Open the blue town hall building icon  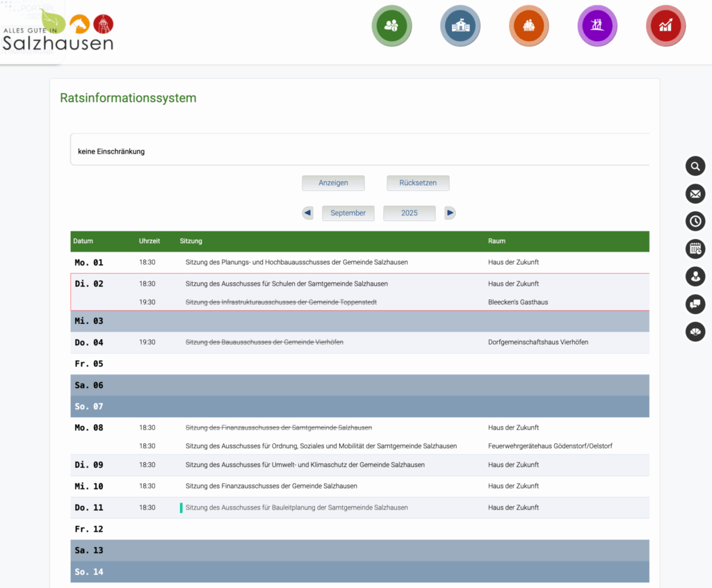460,26
